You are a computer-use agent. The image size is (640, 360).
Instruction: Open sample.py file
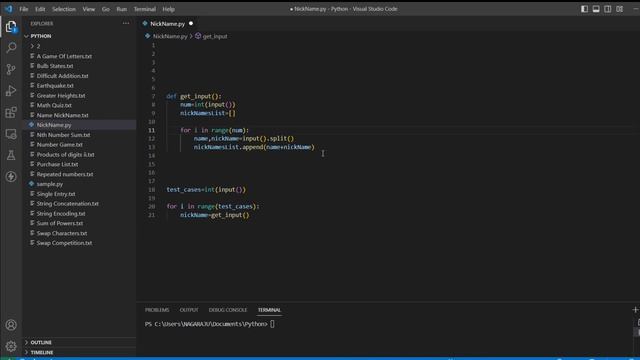49,184
